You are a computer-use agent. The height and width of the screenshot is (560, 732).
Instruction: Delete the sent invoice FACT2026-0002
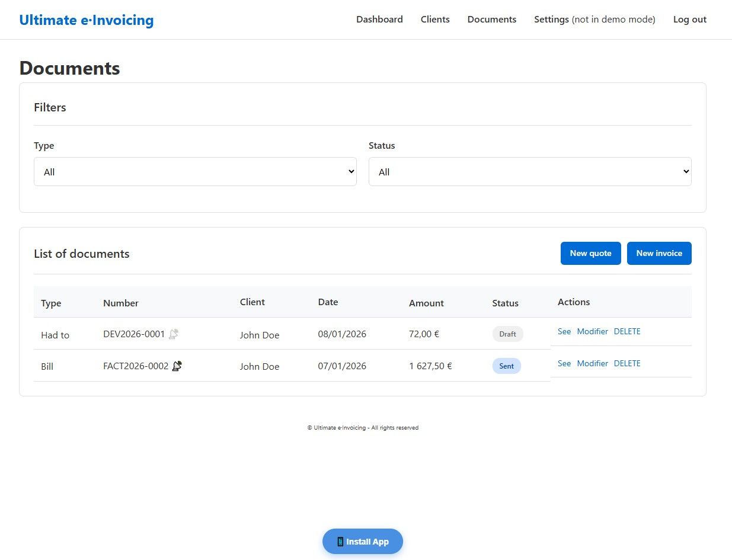click(626, 364)
